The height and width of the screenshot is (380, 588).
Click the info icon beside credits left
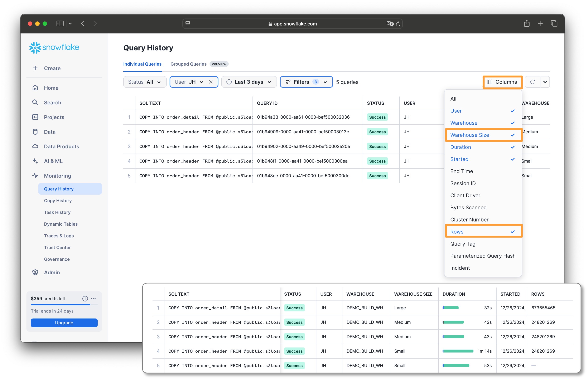(x=85, y=299)
